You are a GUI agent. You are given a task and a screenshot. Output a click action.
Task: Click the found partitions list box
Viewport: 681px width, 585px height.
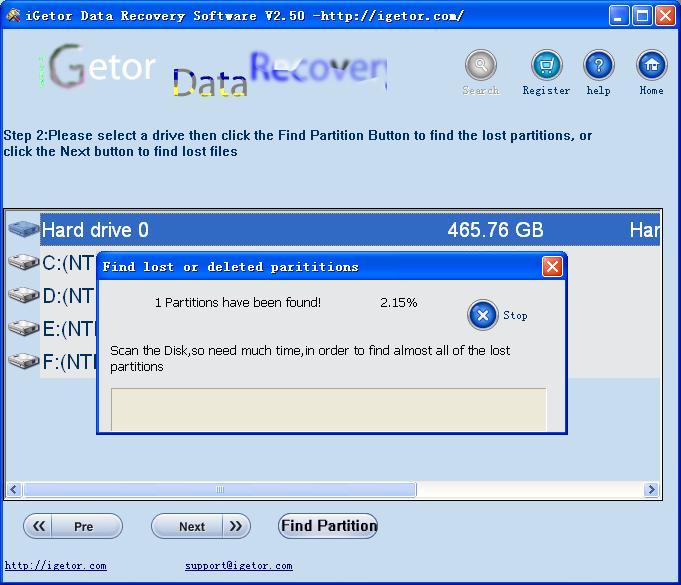328,409
